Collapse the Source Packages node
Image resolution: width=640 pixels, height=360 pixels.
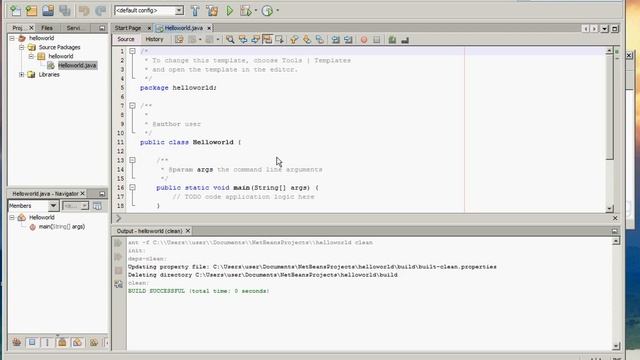pos(22,47)
